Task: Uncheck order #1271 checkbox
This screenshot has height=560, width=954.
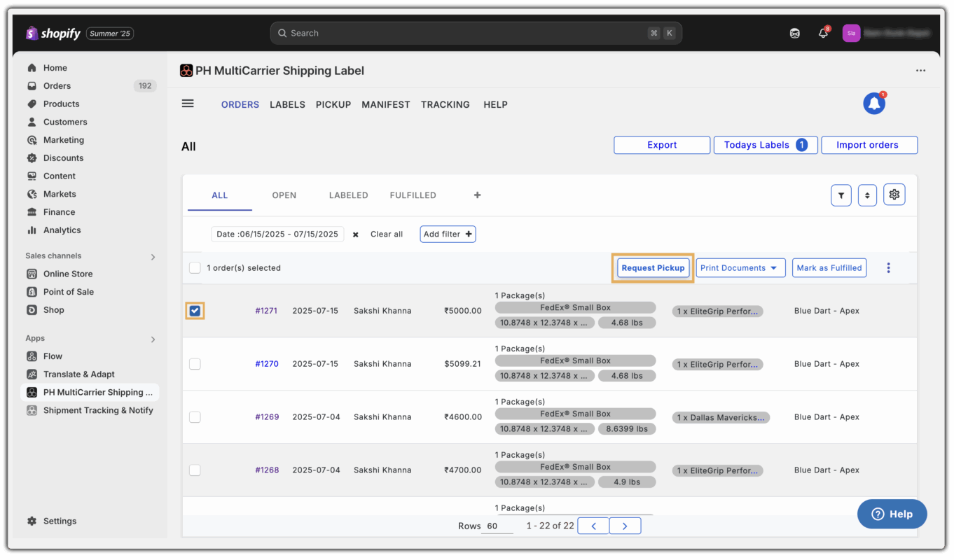Action: click(195, 311)
